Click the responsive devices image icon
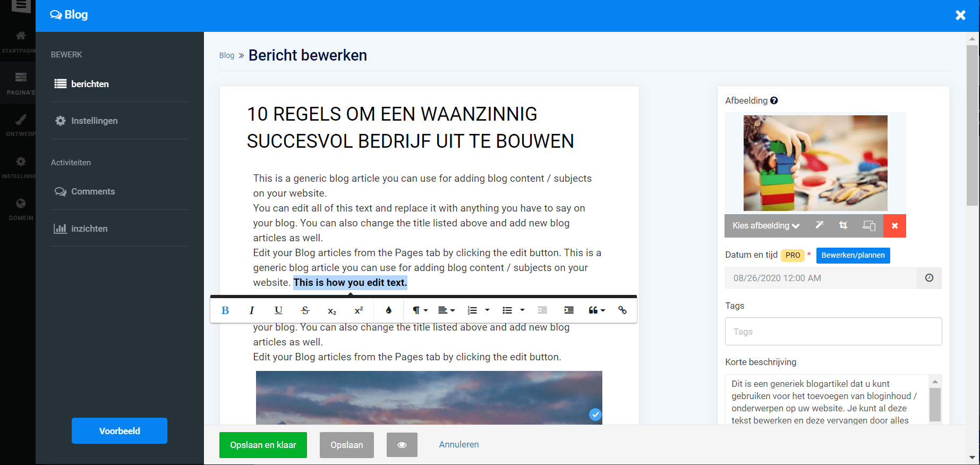This screenshot has width=980, height=465. [x=869, y=225]
